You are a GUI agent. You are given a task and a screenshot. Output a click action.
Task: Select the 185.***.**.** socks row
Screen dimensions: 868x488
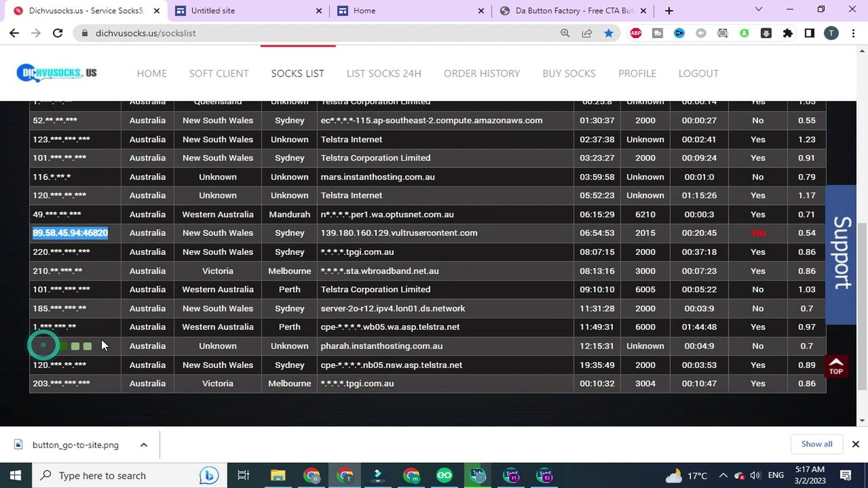coord(428,308)
